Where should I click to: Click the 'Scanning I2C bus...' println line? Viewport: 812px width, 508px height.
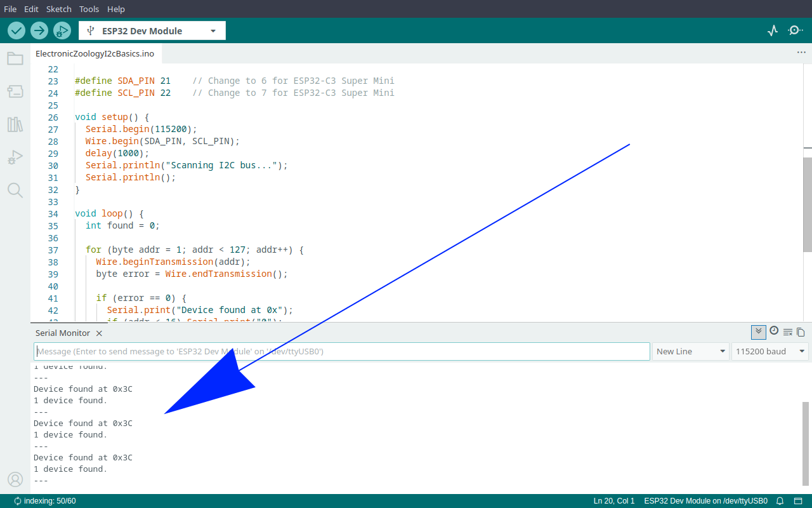[187, 165]
